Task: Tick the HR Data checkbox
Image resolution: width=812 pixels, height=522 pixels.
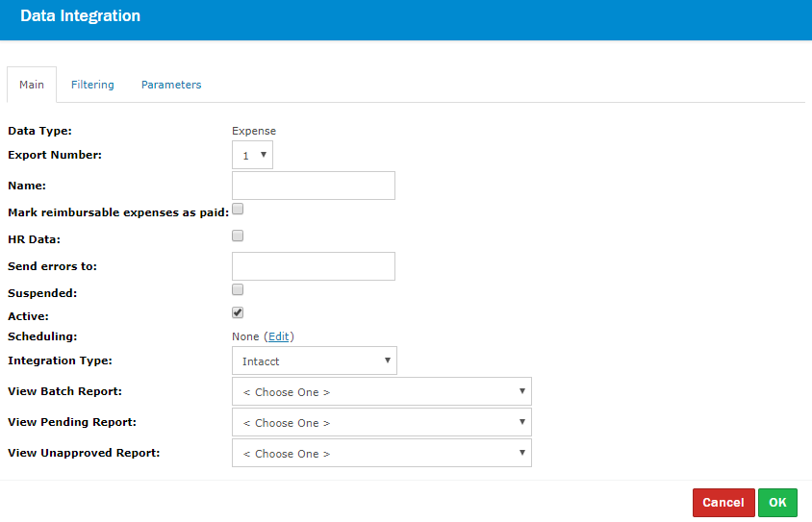Action: click(238, 236)
